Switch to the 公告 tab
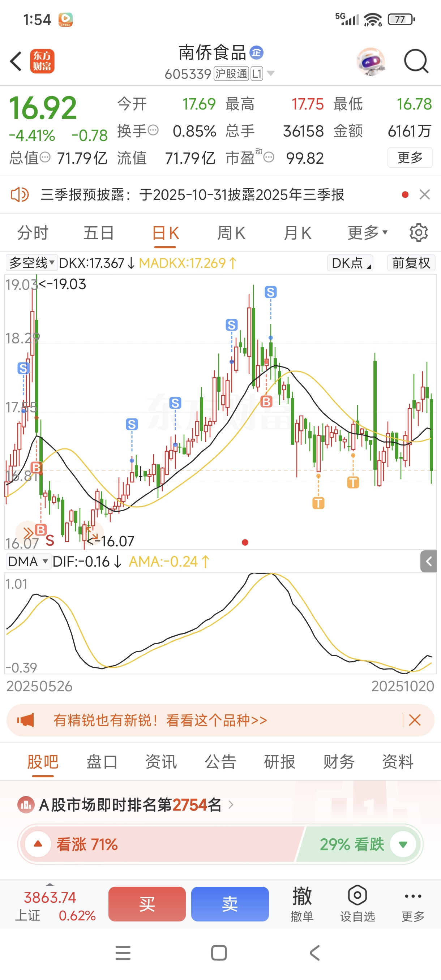 coord(220,762)
